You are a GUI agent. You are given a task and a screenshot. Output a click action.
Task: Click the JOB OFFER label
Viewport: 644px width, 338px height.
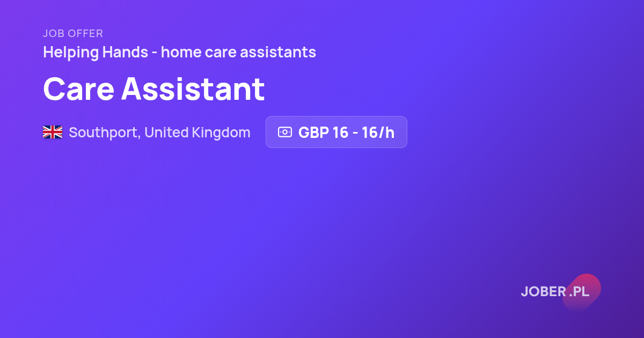click(x=73, y=34)
